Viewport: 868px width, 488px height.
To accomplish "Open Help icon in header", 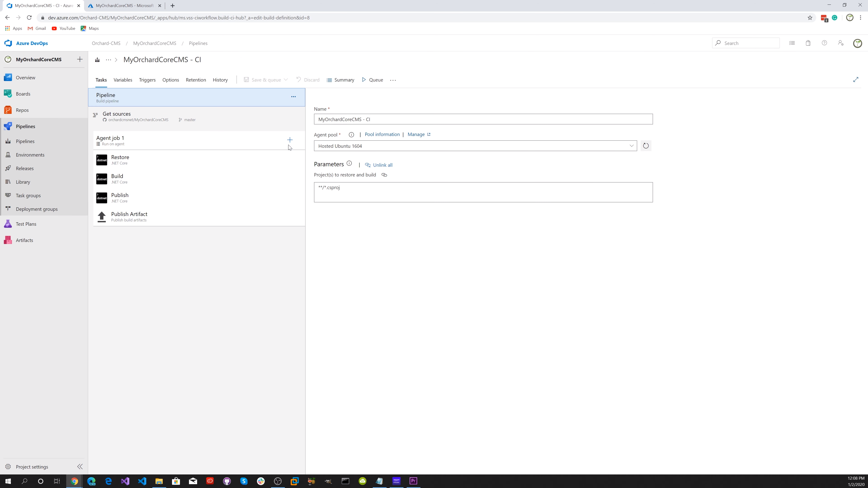I will point(824,43).
